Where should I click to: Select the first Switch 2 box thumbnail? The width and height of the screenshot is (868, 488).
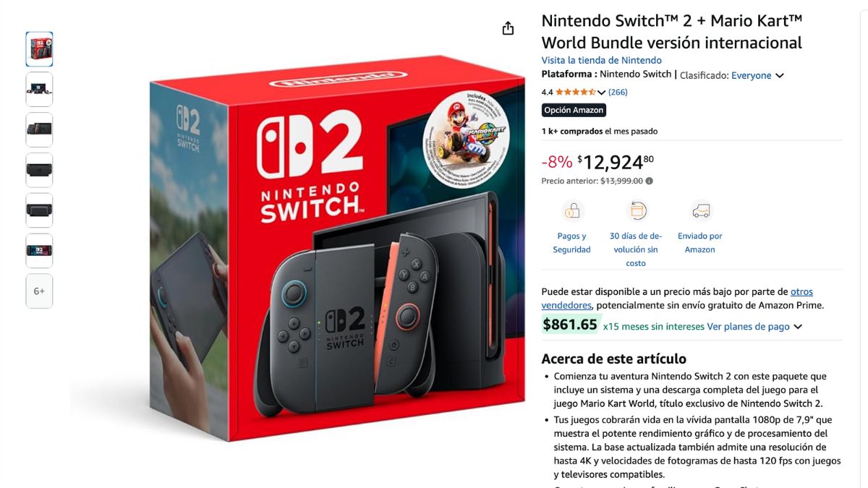click(x=39, y=49)
